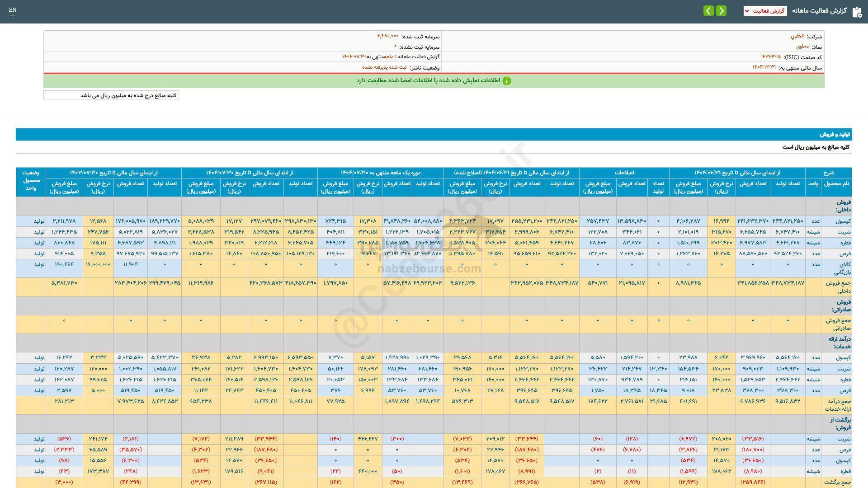Select the فروش داخلی section row
This screenshot has height=488, width=868.
click(843, 206)
